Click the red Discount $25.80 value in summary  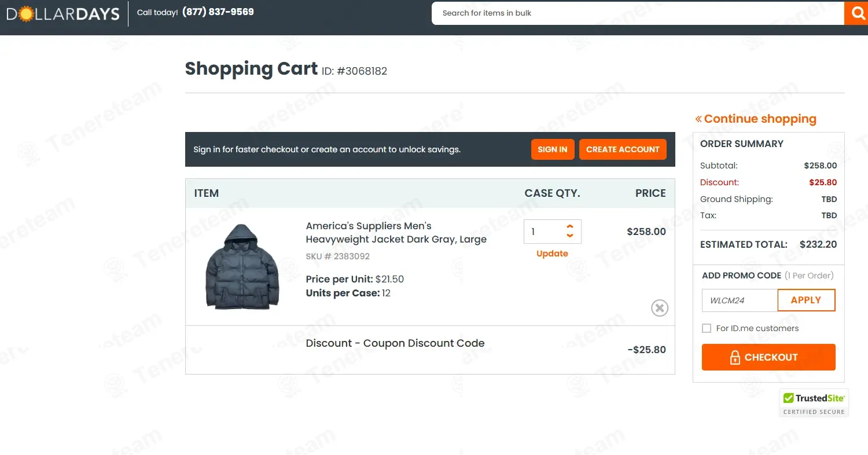pyautogui.click(x=823, y=182)
